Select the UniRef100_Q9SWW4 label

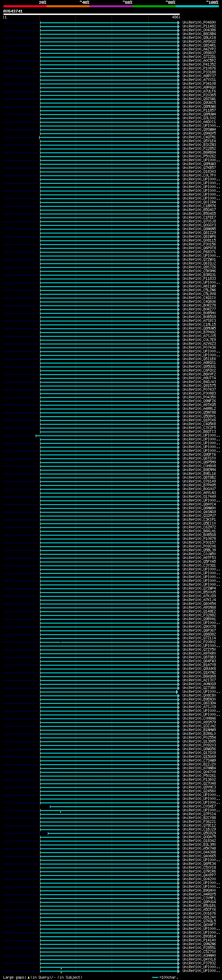199,130
